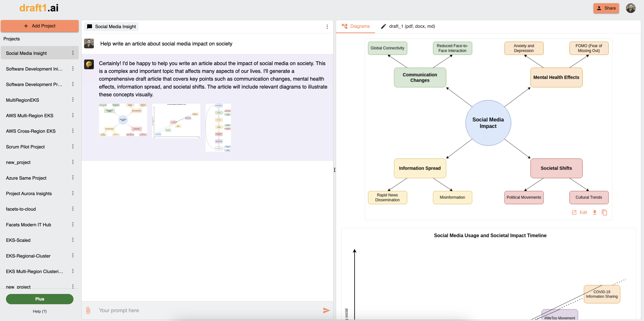Click the Add Project button
The image size is (644, 321).
pos(40,26)
